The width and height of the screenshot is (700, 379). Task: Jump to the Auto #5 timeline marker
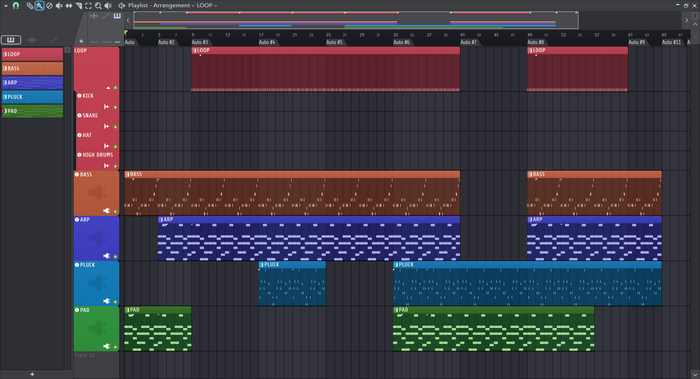click(335, 42)
